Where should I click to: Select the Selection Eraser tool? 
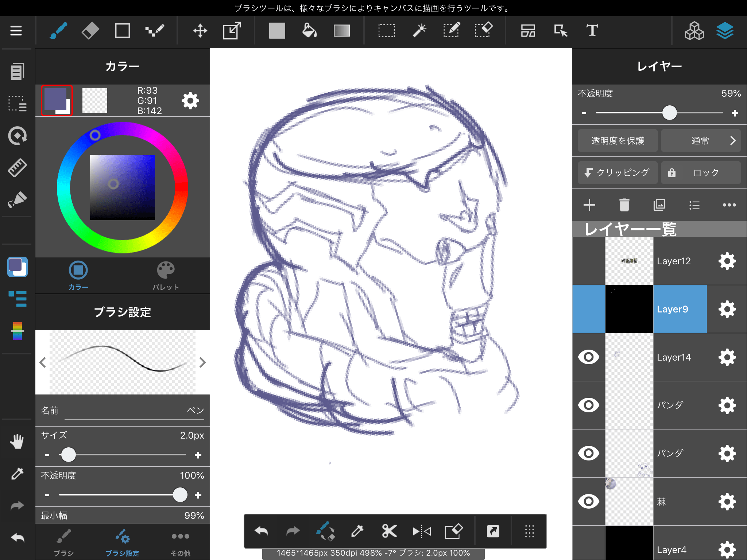pos(484,31)
